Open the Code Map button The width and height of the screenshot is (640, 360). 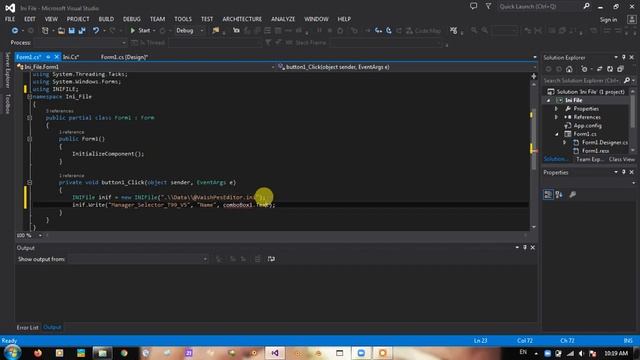click(424, 31)
